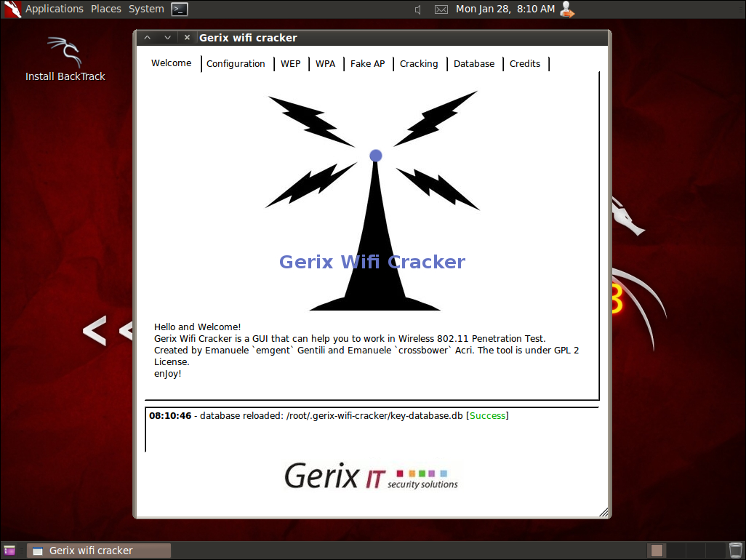
Task: Open the mail envelope indicator
Action: (x=441, y=9)
